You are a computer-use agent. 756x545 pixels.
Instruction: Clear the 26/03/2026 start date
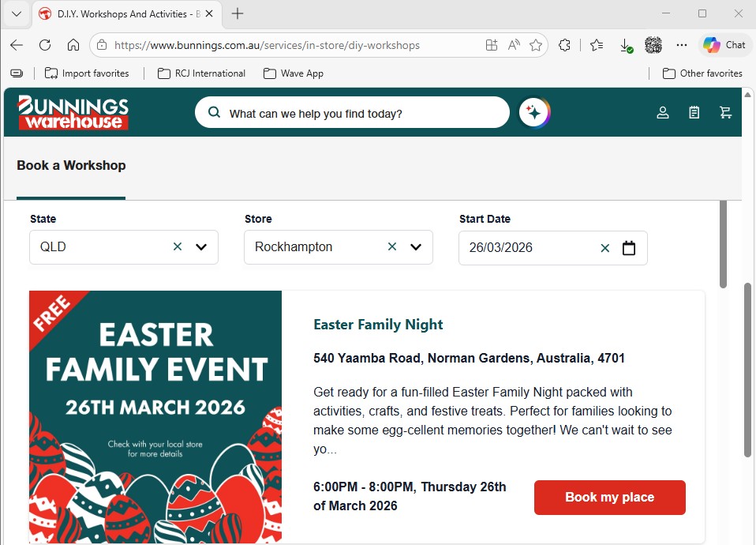pyautogui.click(x=605, y=248)
